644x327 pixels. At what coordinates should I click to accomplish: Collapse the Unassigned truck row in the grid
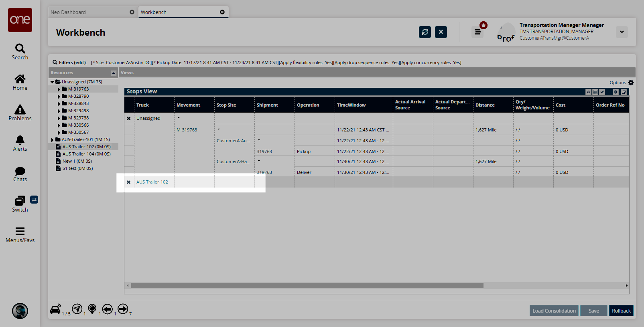(x=179, y=118)
